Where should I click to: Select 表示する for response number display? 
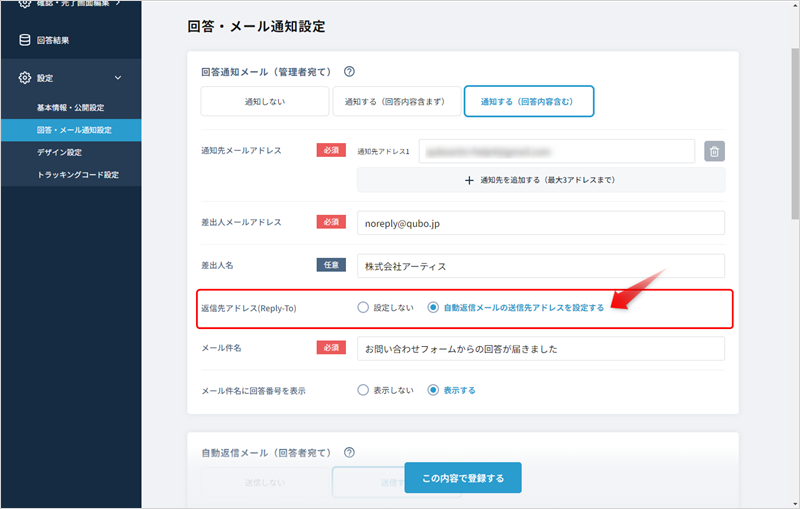(x=433, y=390)
